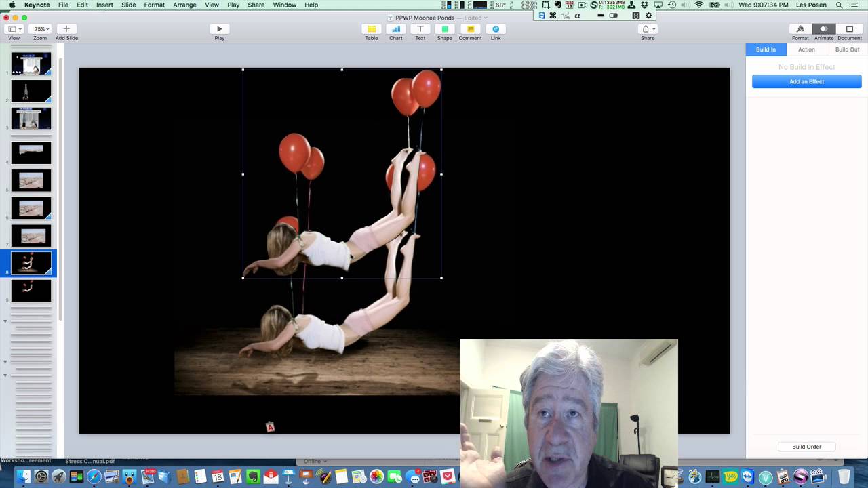Add a Text box from the toolbar

point(420,29)
